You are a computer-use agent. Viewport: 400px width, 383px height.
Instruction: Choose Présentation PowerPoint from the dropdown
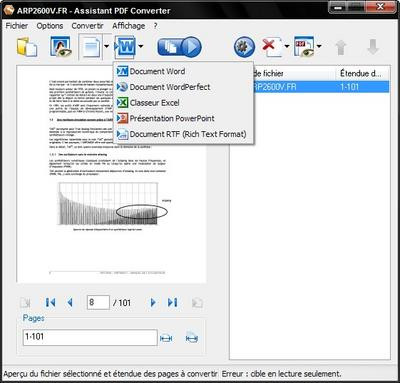(x=183, y=118)
